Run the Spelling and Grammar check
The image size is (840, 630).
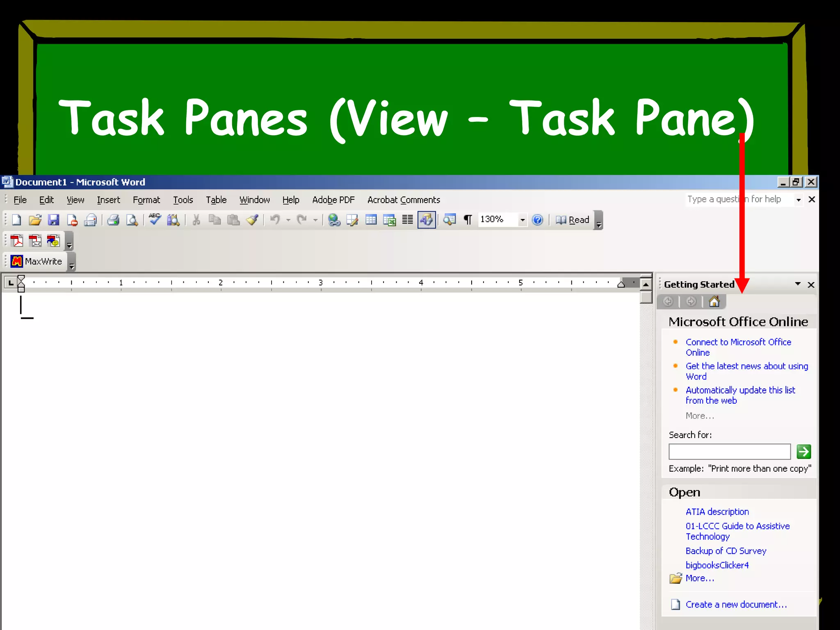(x=155, y=219)
